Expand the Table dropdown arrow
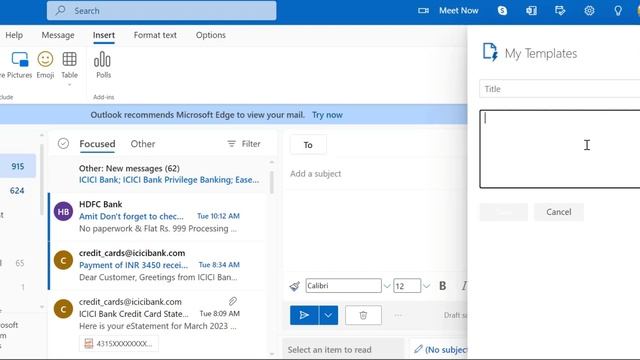The height and width of the screenshot is (360, 640). coord(69,85)
